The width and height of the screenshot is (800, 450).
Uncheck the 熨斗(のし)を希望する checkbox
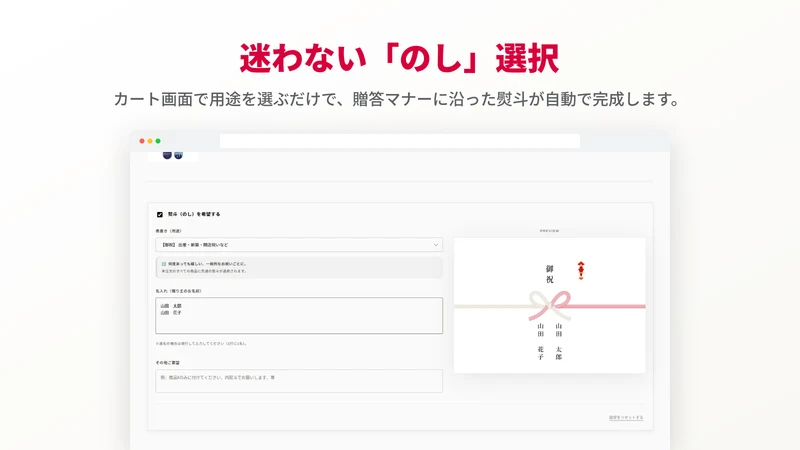coord(160,215)
